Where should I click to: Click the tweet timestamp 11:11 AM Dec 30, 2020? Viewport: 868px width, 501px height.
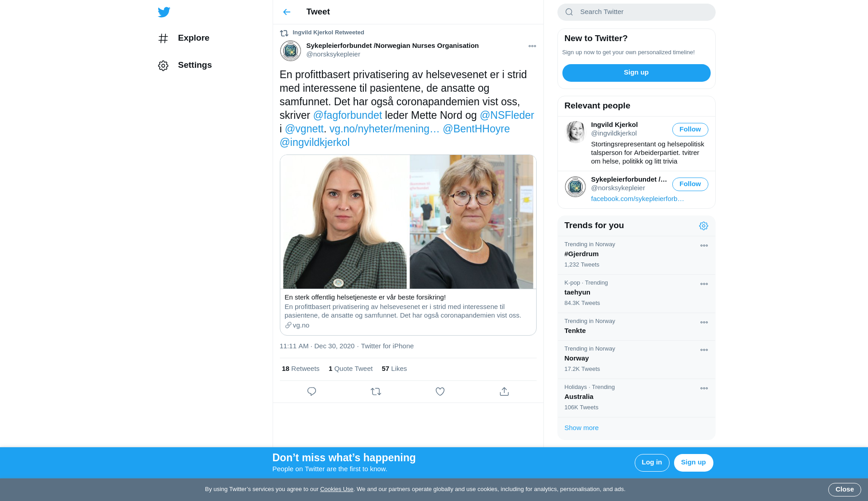pos(317,346)
